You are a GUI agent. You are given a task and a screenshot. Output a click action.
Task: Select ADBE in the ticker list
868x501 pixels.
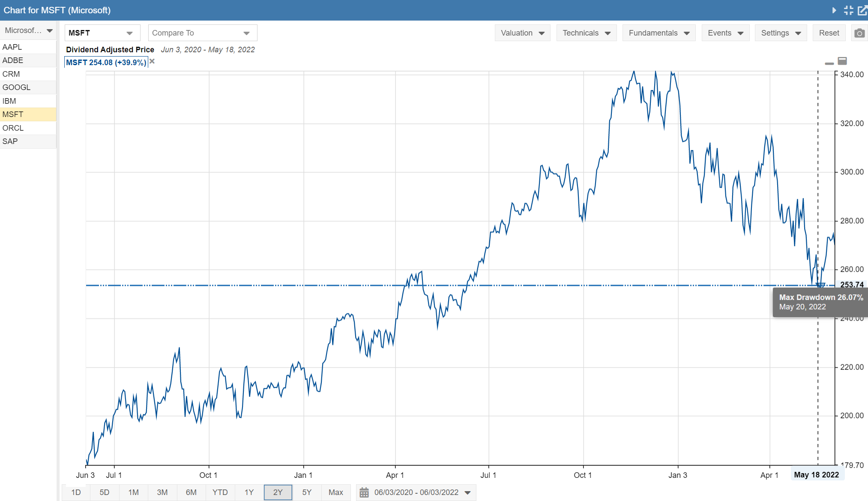[x=28, y=60]
